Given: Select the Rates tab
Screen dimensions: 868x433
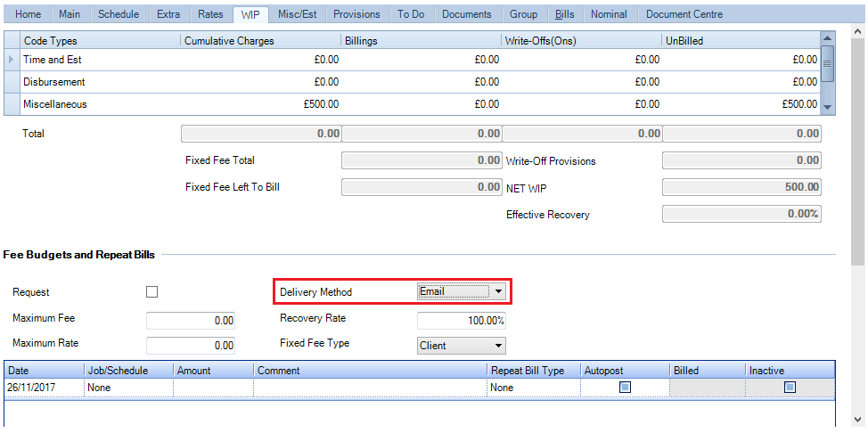Looking at the screenshot, I should [210, 14].
